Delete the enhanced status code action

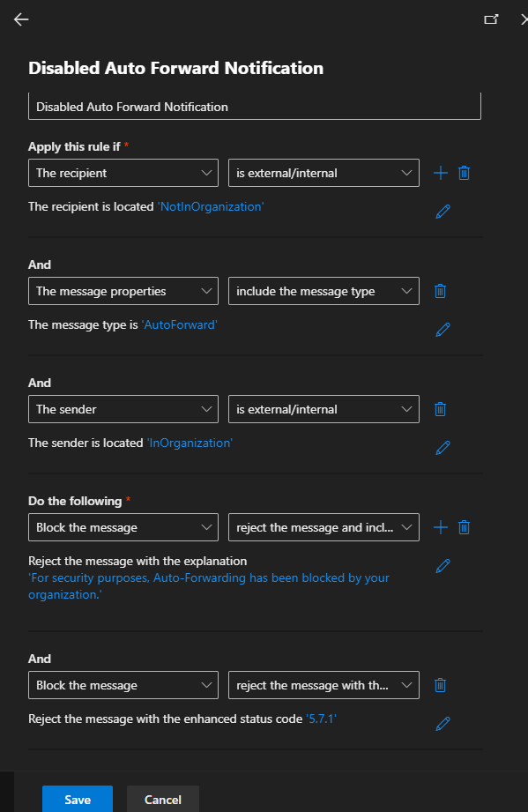click(x=440, y=685)
